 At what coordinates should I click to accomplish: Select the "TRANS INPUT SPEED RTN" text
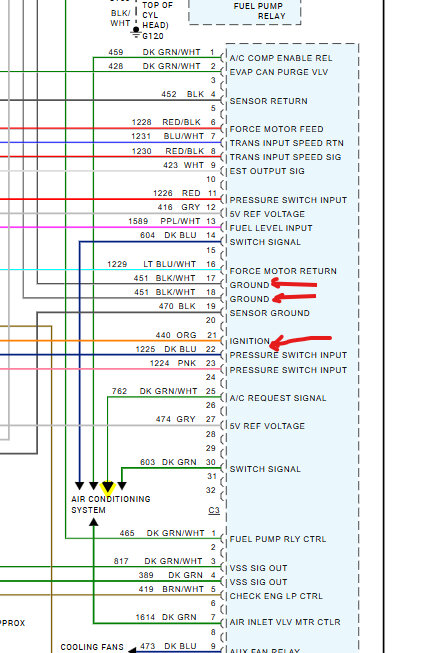tap(287, 143)
